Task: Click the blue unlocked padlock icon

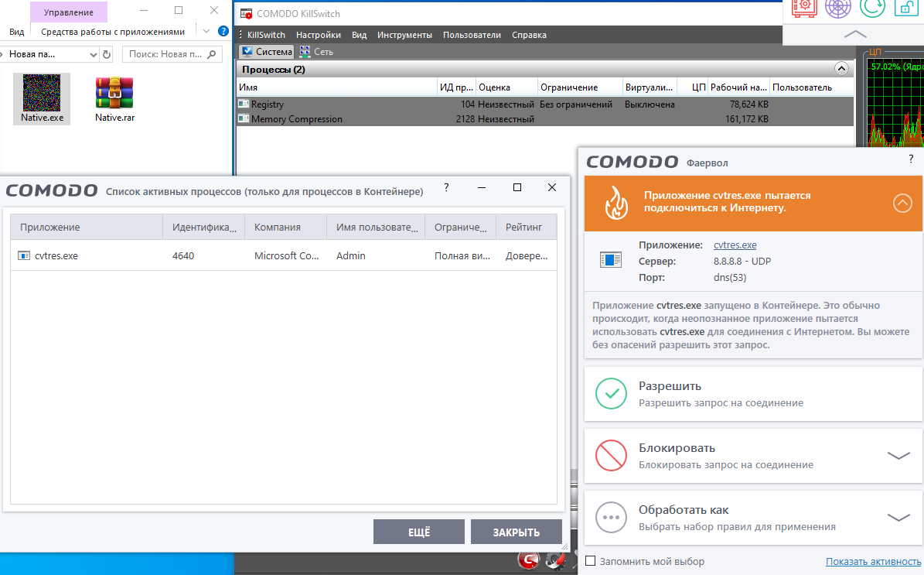Action: [x=906, y=8]
